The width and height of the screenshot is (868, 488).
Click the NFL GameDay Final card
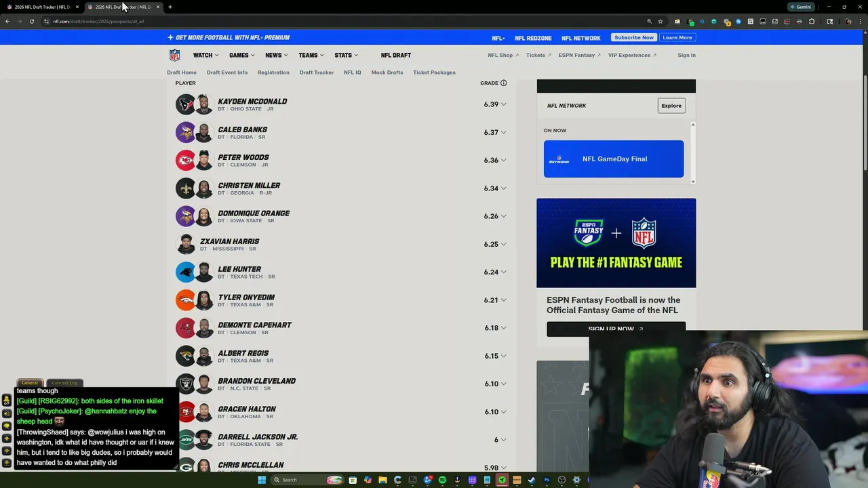click(614, 159)
